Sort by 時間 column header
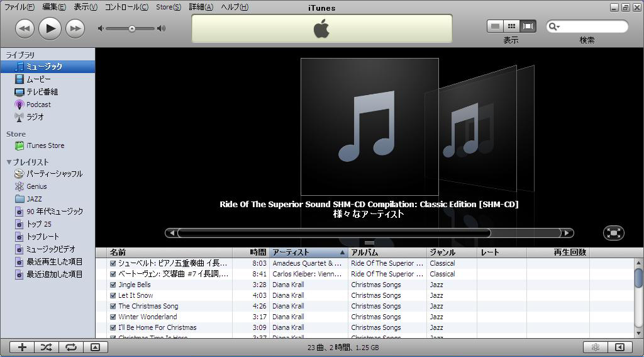This screenshot has height=357, width=644. coord(251,252)
